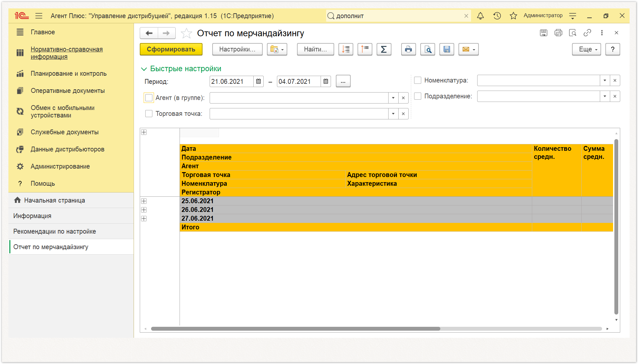This screenshot has width=638, height=364.
Task: Enable the Торговая точка checkbox
Action: [149, 114]
